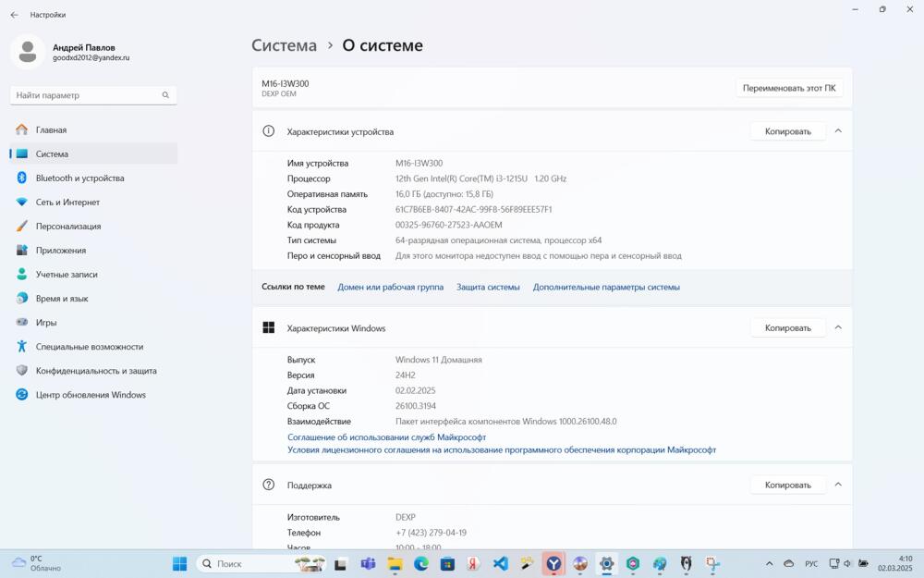Collapse the Характеристики Windows section
924x578 pixels.
point(838,327)
